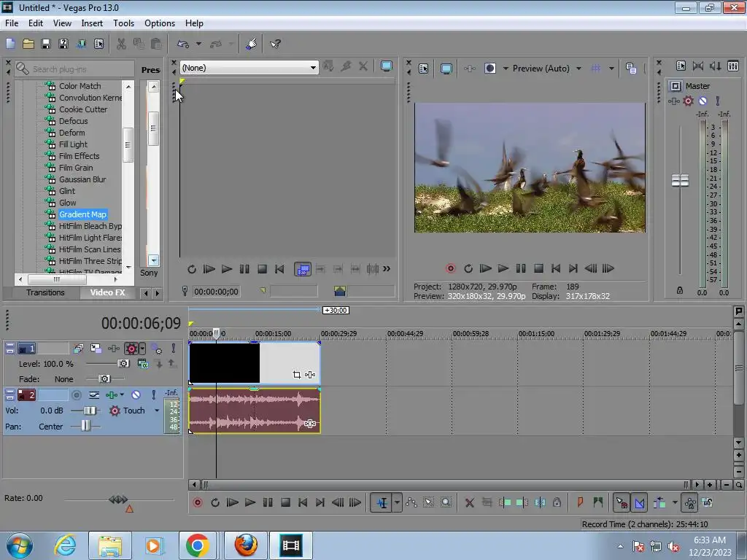
Task: Toggle Arm for Record on track 2
Action: pyautogui.click(x=76, y=394)
